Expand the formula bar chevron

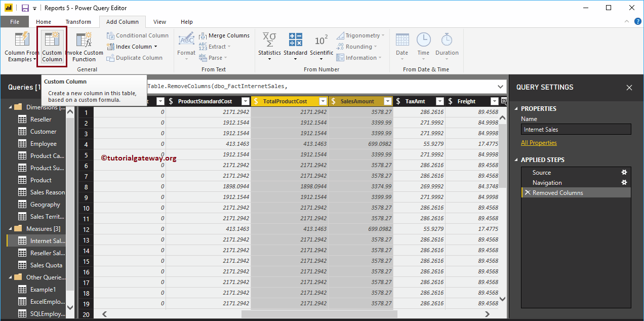pyautogui.click(x=501, y=87)
